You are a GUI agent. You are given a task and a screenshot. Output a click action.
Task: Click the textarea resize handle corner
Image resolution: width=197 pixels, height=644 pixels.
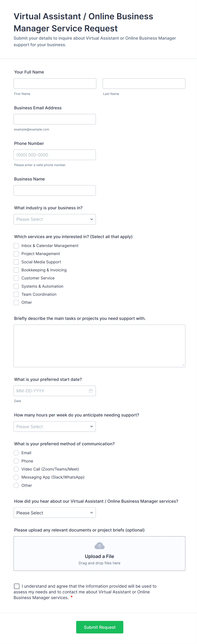[183, 365]
